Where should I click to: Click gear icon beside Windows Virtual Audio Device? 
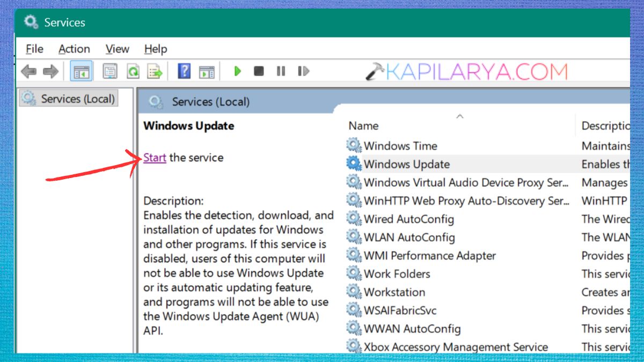[x=354, y=182]
